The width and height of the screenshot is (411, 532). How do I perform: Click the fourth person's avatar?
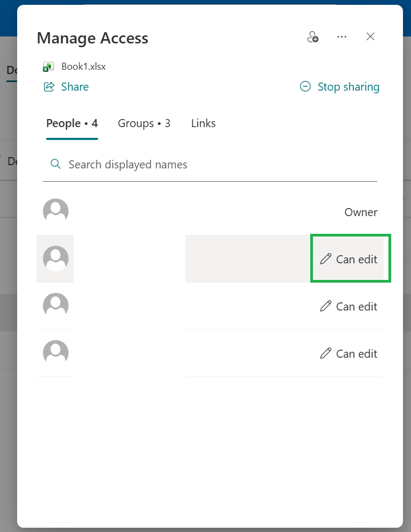tap(56, 353)
